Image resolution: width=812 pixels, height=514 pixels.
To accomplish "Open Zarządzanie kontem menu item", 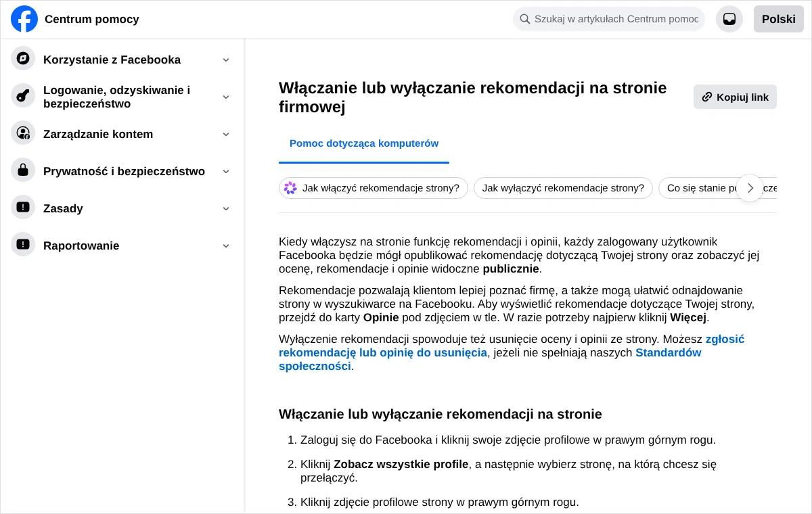I will (122, 134).
